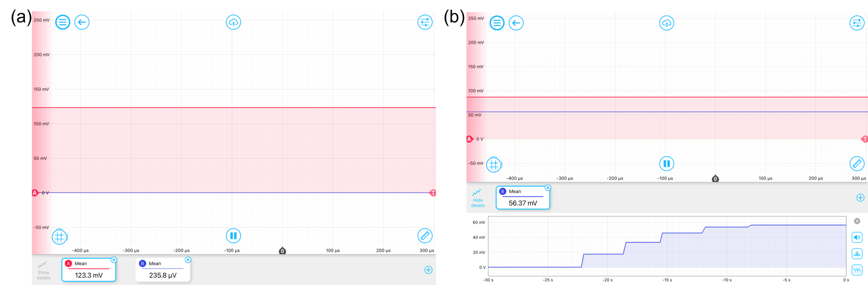Select channel A Mean 123.3 mV card
Viewport: 868px width, 285px height.
[x=89, y=270]
